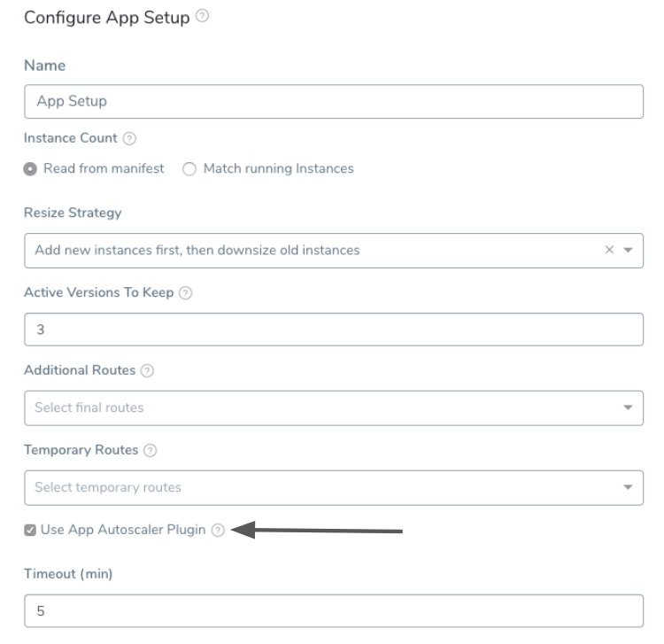Click the Name input field
This screenshot has height=644, width=664.
tap(334, 102)
